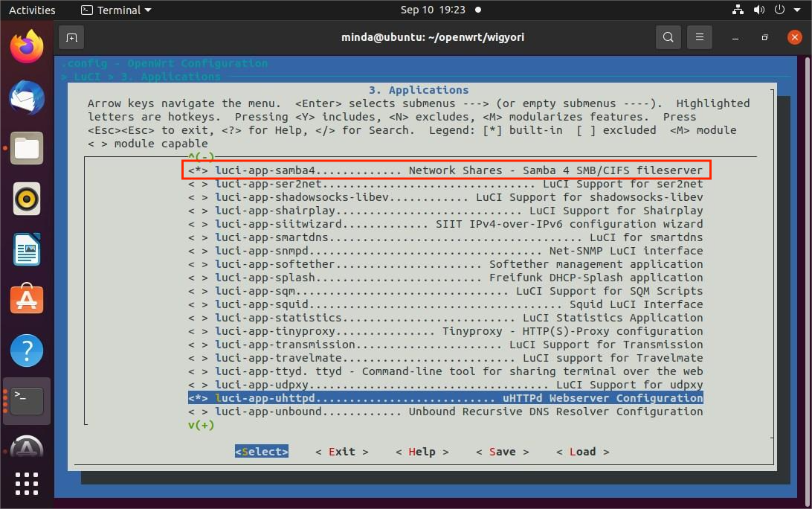Screen dimensions: 812x509
Task: Click the < Help > button
Action: (422, 452)
